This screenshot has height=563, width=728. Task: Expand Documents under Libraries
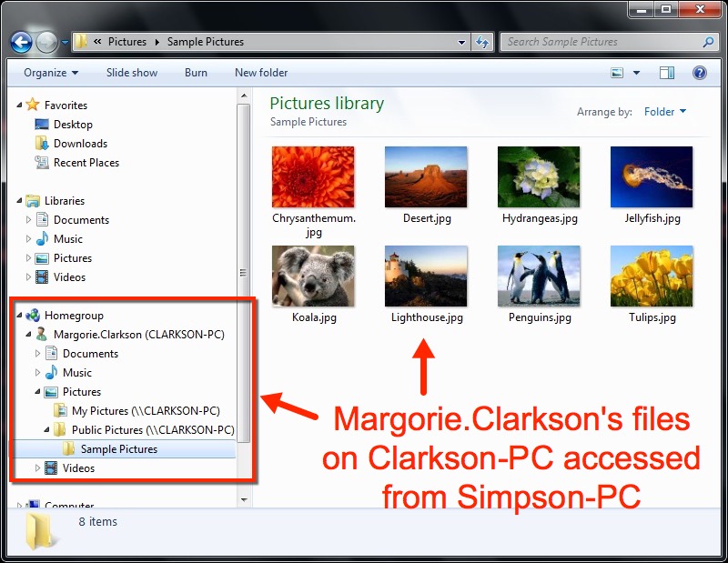[x=28, y=220]
